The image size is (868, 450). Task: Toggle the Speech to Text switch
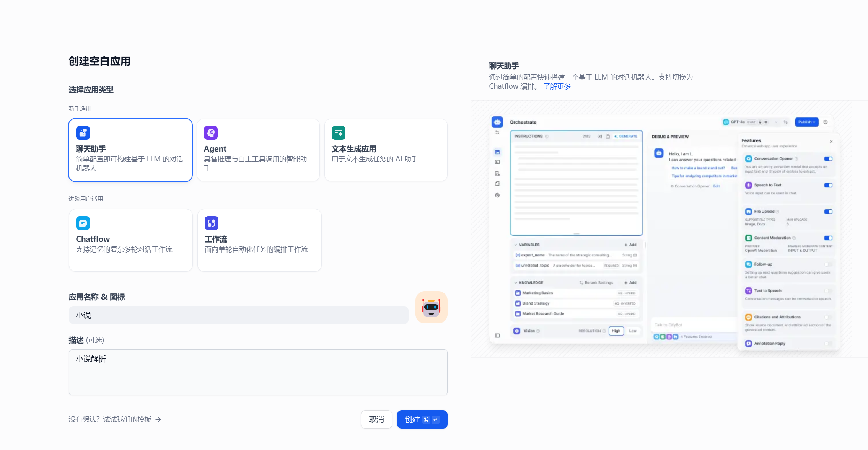828,185
